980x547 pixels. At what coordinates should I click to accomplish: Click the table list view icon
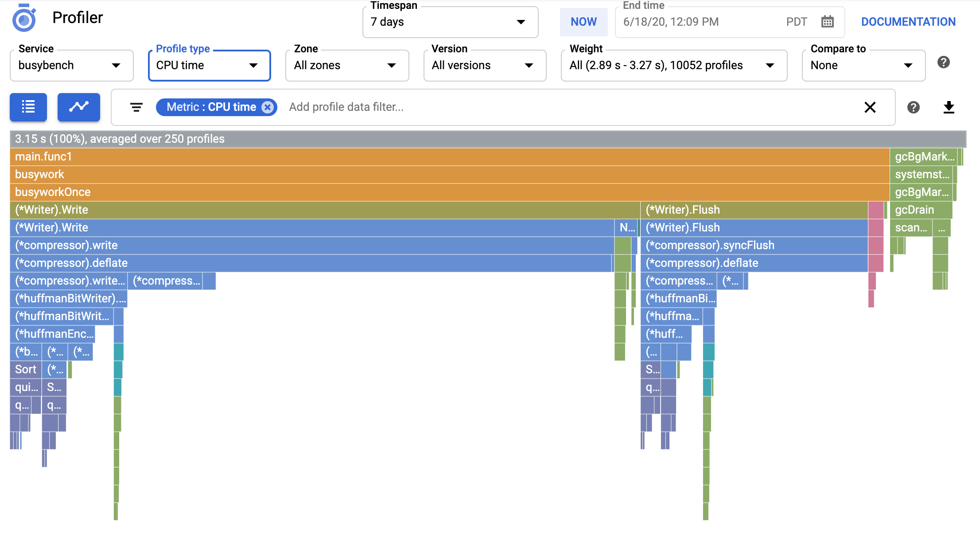28,106
